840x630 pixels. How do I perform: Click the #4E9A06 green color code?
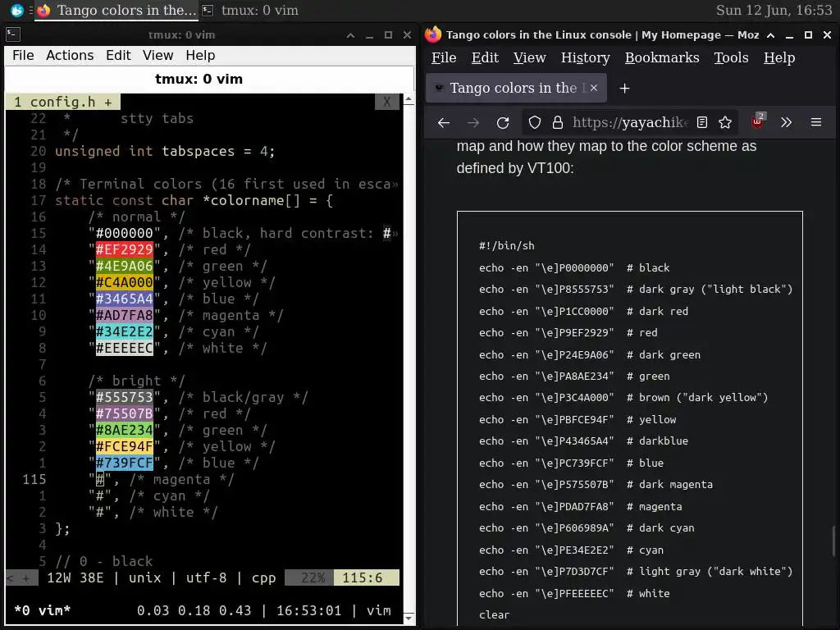(125, 267)
